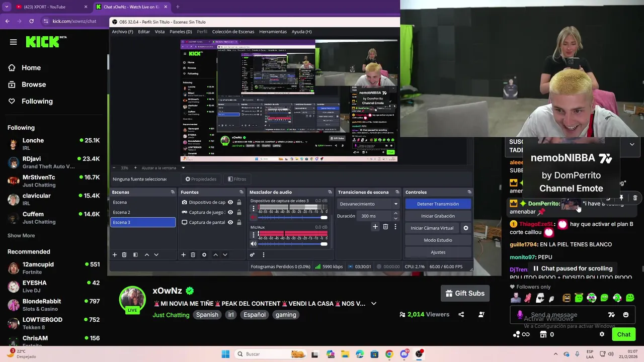Open emote picker in chat message box

click(626, 315)
